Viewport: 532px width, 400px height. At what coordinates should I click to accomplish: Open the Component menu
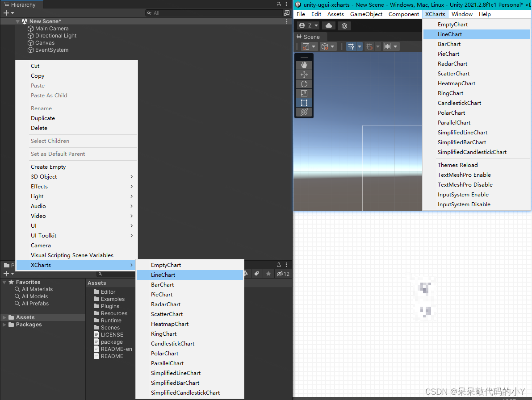click(x=404, y=14)
